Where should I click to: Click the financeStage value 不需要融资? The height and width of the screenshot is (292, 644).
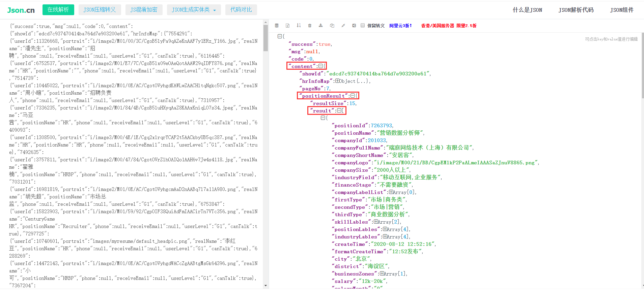pos(394,185)
